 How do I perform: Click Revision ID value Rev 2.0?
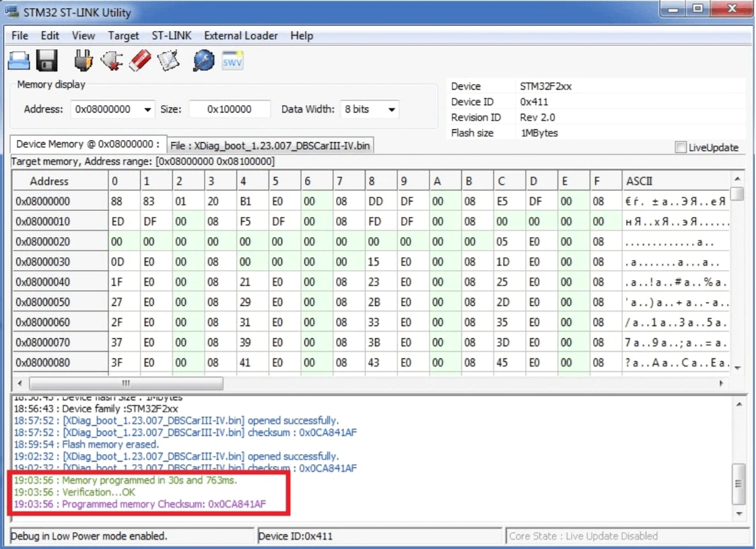(x=537, y=117)
